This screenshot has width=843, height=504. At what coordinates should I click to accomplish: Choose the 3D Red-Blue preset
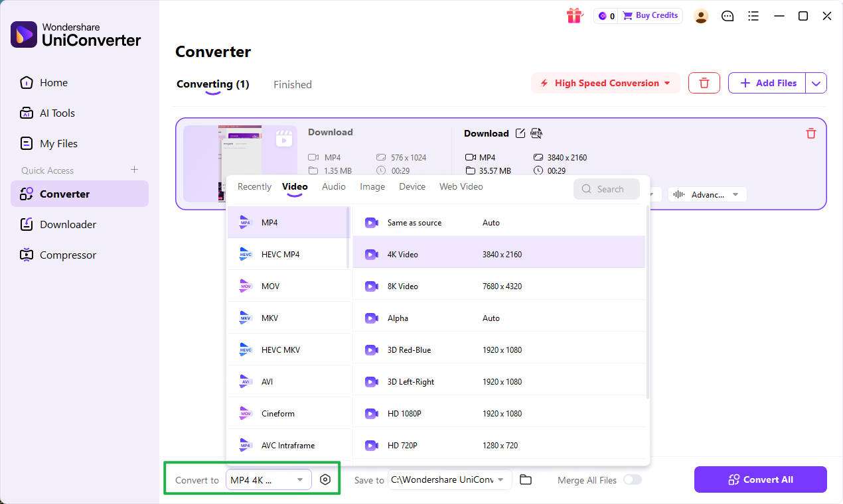click(498, 349)
